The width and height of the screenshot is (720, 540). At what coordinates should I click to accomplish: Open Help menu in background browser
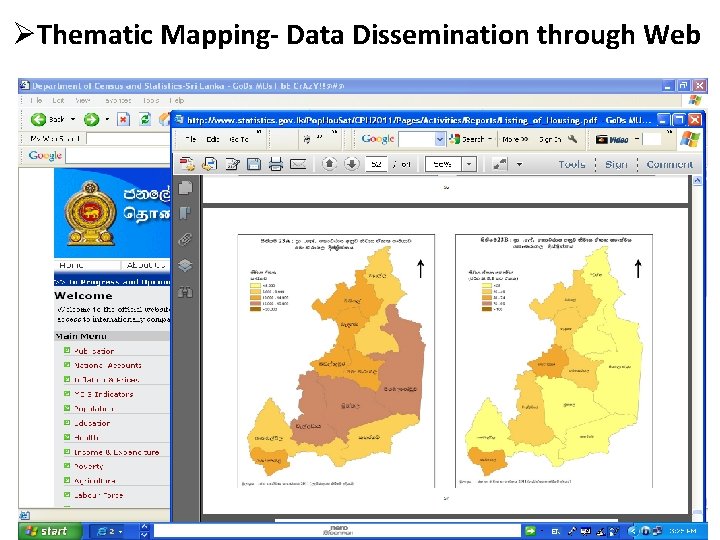pyautogui.click(x=177, y=100)
